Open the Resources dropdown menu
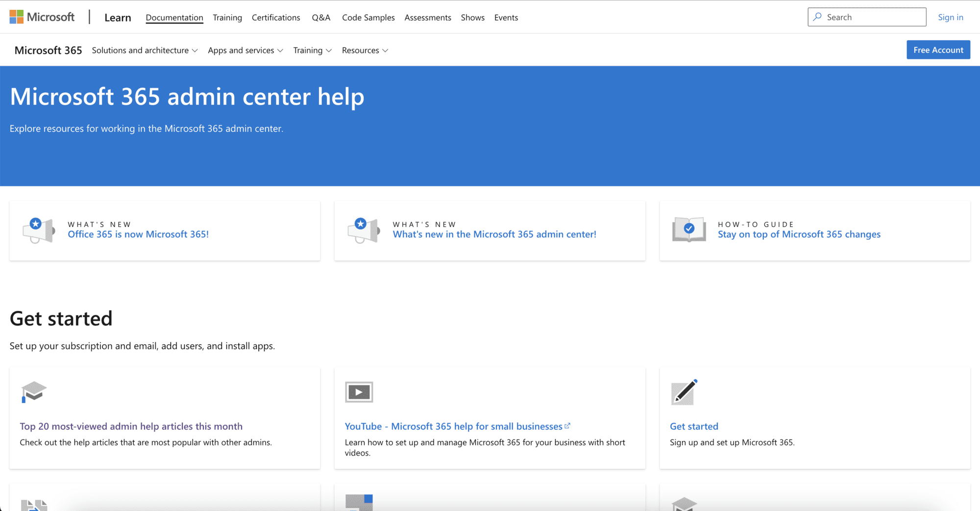 (x=365, y=50)
